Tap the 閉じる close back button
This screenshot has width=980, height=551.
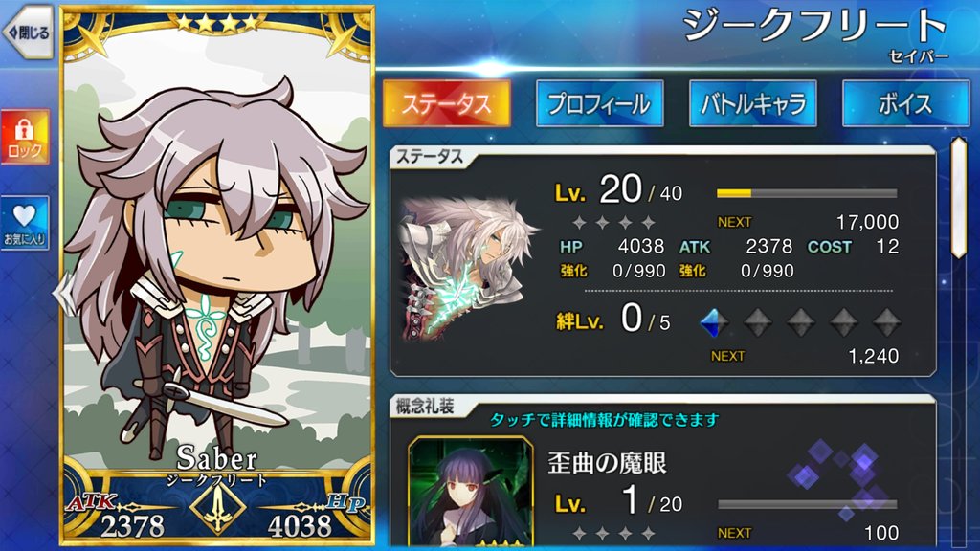[x=28, y=33]
